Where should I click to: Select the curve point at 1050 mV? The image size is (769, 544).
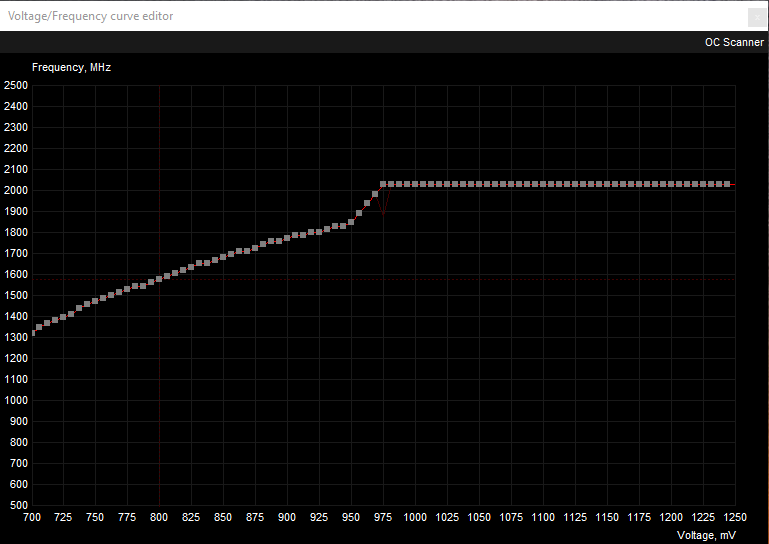pyautogui.click(x=479, y=184)
